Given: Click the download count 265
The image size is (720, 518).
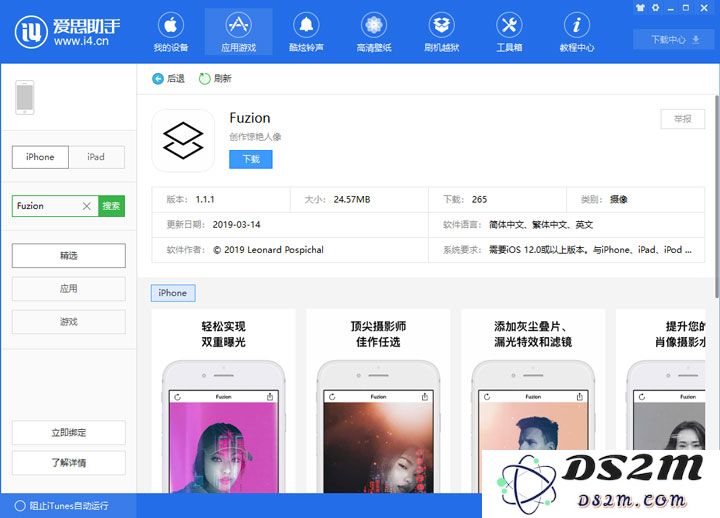Looking at the screenshot, I should click(x=479, y=200).
